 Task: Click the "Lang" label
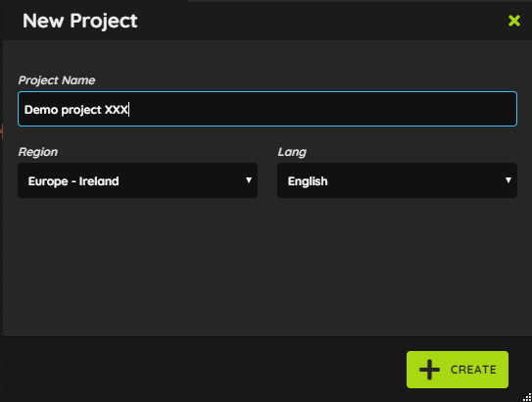292,152
